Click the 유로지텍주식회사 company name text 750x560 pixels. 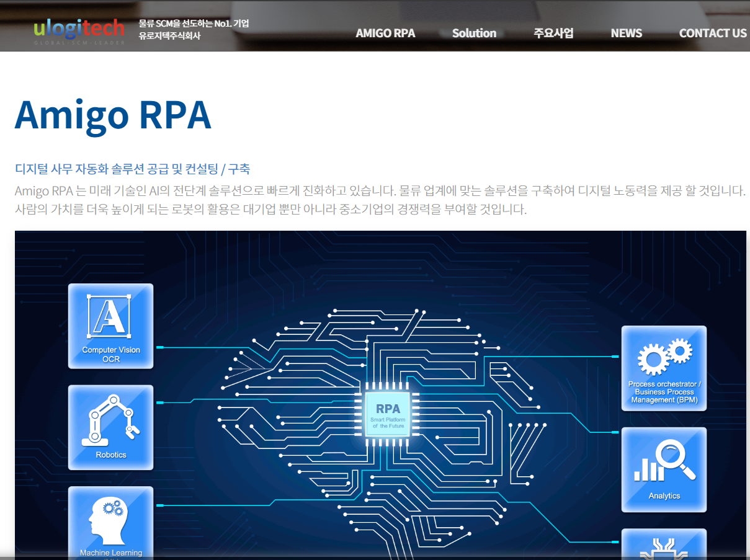(x=169, y=36)
